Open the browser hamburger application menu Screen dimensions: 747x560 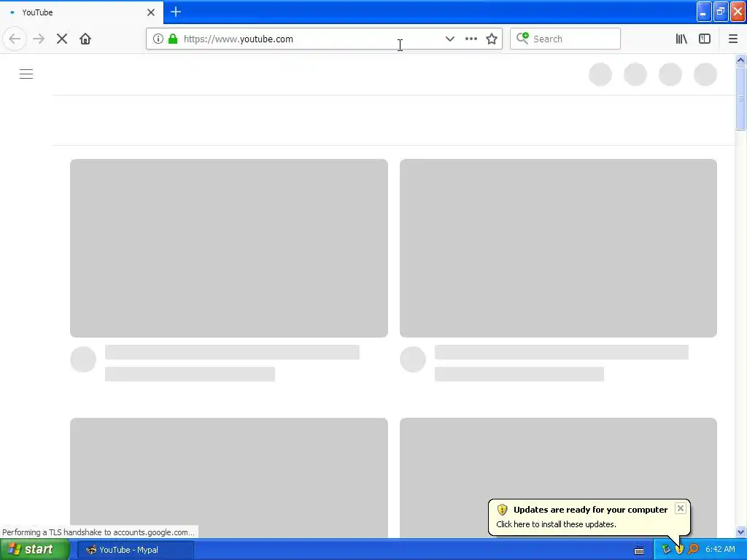[x=732, y=39]
